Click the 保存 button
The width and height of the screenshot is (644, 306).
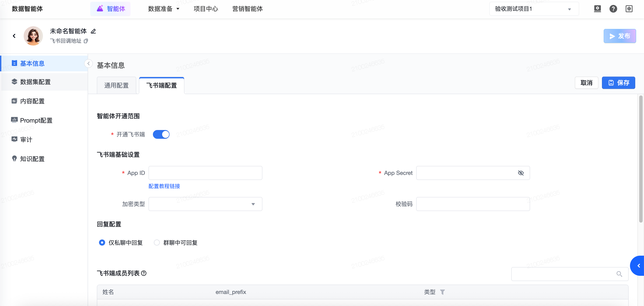click(618, 83)
